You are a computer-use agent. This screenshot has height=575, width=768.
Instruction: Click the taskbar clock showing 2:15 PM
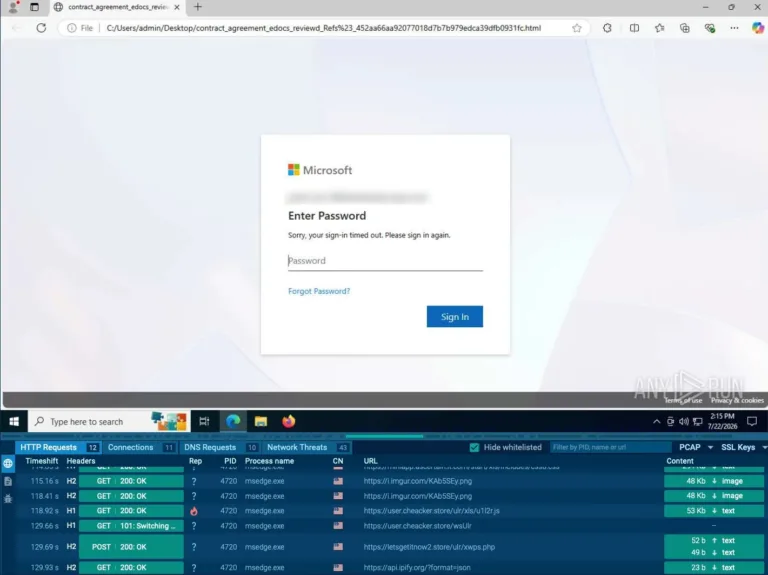[722, 421]
